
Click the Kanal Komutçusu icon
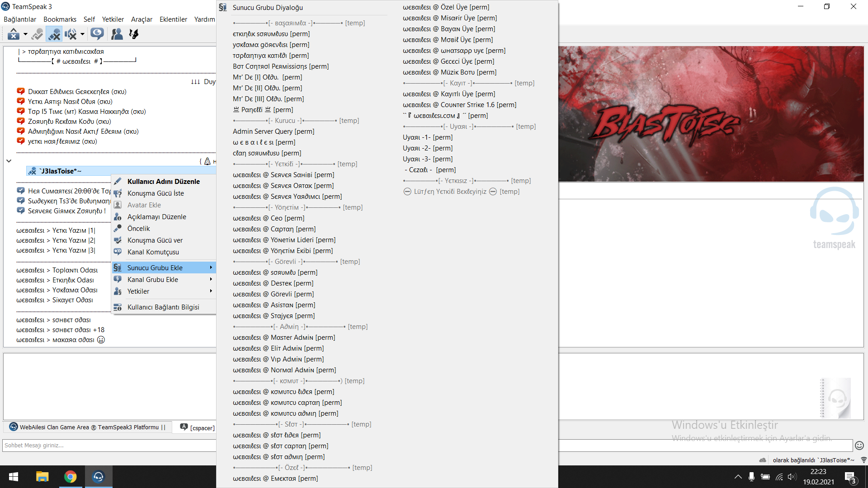click(118, 252)
